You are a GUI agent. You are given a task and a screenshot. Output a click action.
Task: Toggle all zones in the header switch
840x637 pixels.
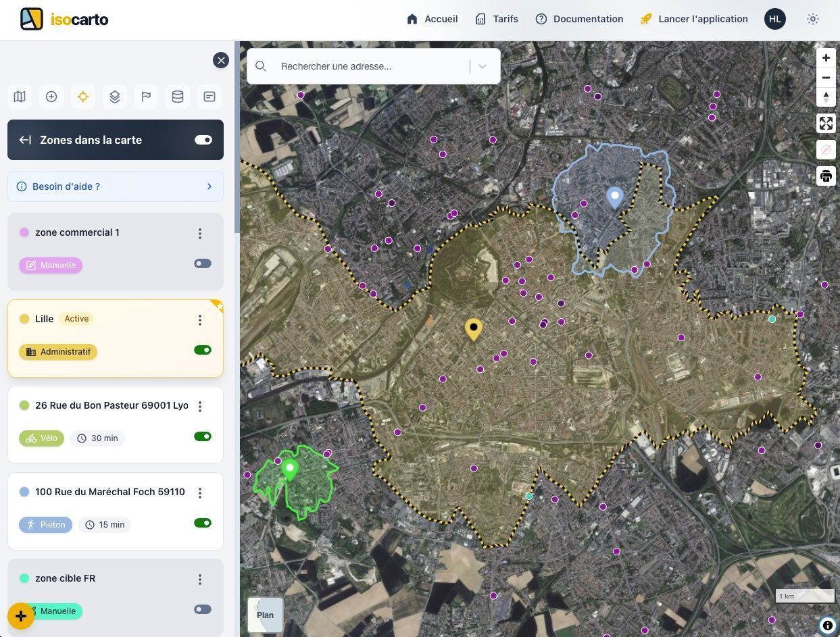coord(203,140)
